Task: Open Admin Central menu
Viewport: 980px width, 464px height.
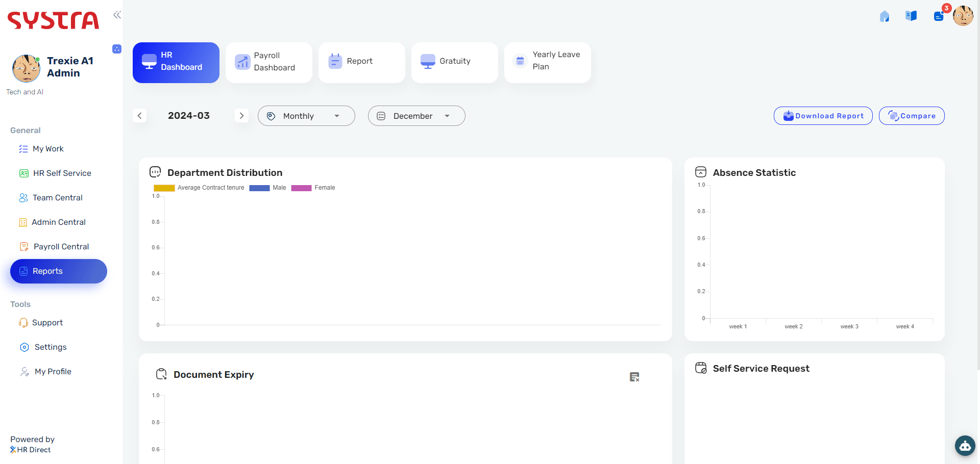Action: click(x=59, y=222)
